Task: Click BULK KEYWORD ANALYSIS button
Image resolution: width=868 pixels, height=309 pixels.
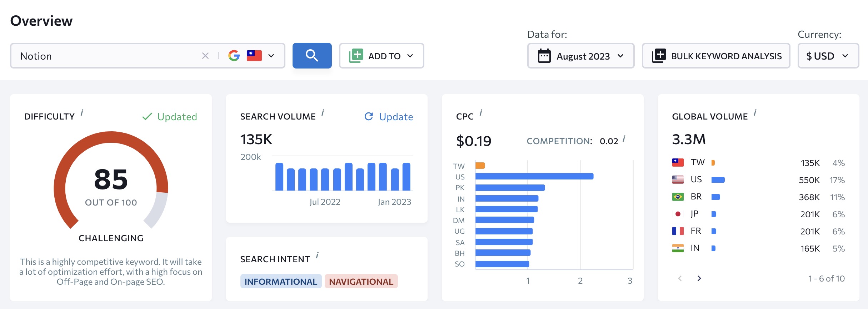Action: click(716, 56)
